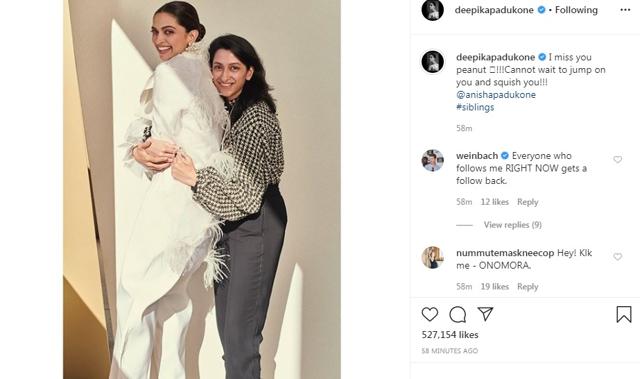Like weinbach's comment heart

618,160
